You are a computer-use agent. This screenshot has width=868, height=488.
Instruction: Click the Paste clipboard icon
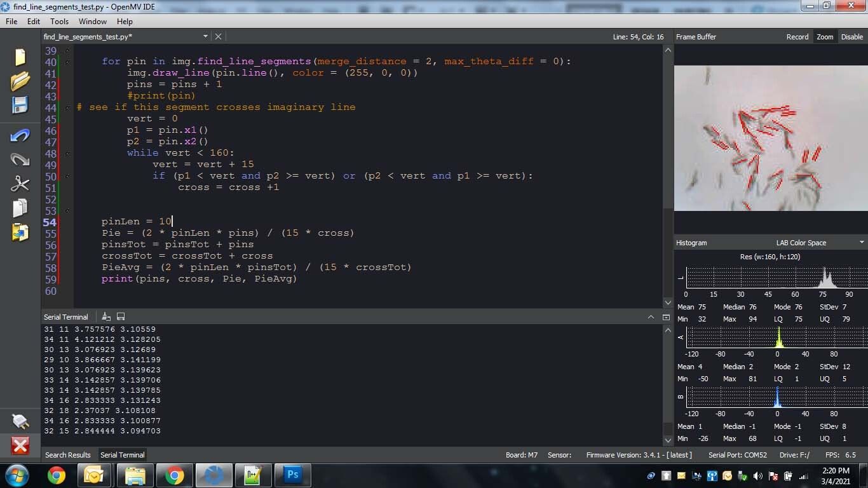tap(20, 232)
